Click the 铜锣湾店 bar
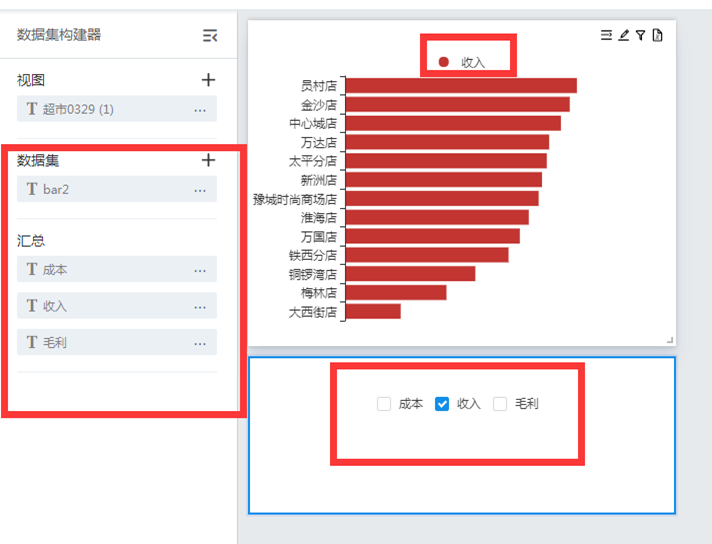 coord(410,274)
